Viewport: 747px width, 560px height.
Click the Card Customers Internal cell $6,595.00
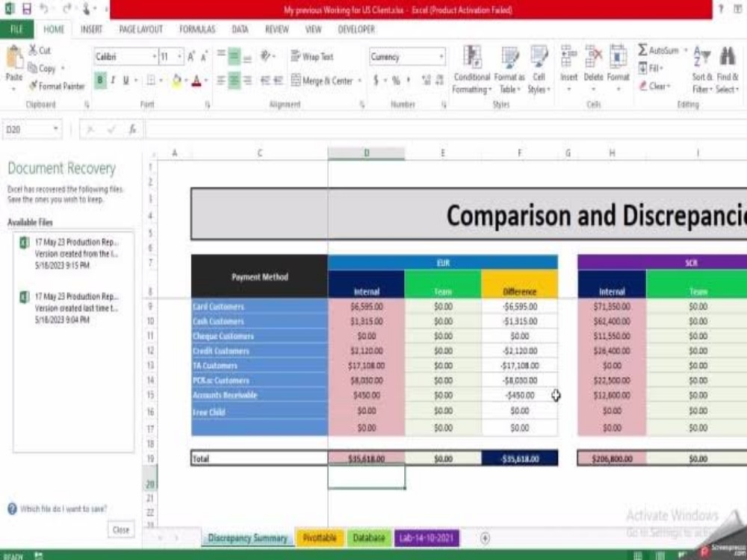(x=366, y=307)
